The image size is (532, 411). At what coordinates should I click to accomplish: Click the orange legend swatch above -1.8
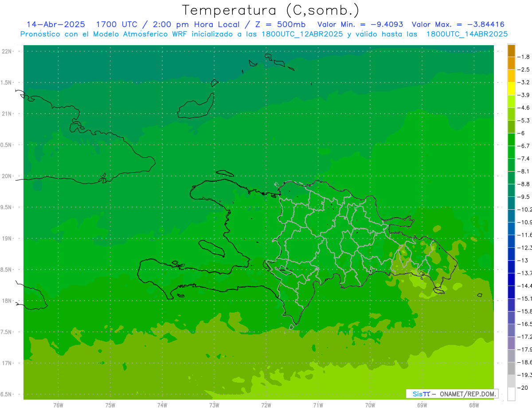(x=511, y=51)
